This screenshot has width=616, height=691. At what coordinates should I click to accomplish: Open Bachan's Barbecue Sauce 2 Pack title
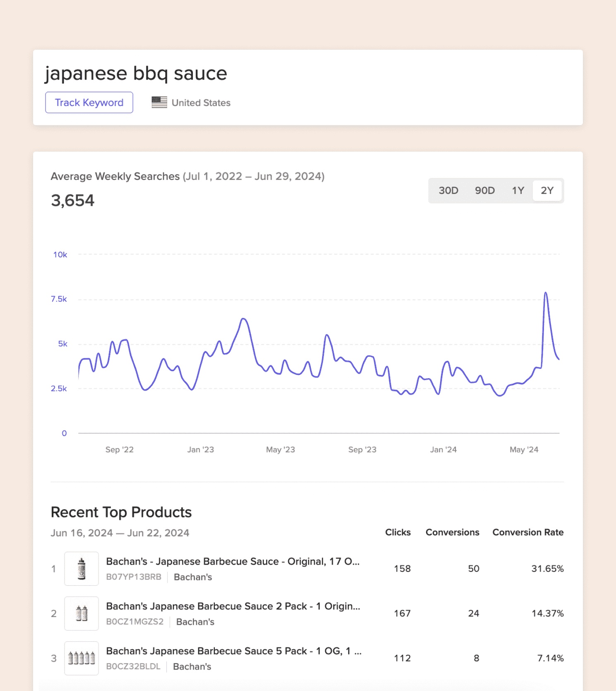coord(233,606)
